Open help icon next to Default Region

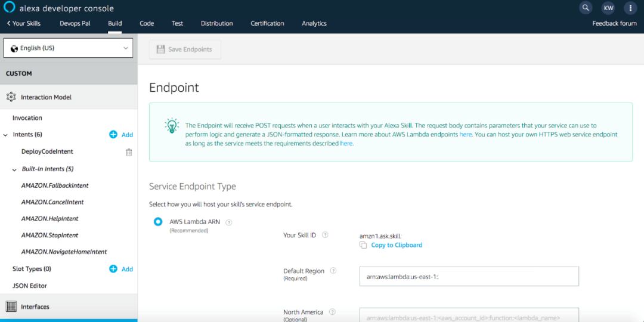tap(333, 271)
